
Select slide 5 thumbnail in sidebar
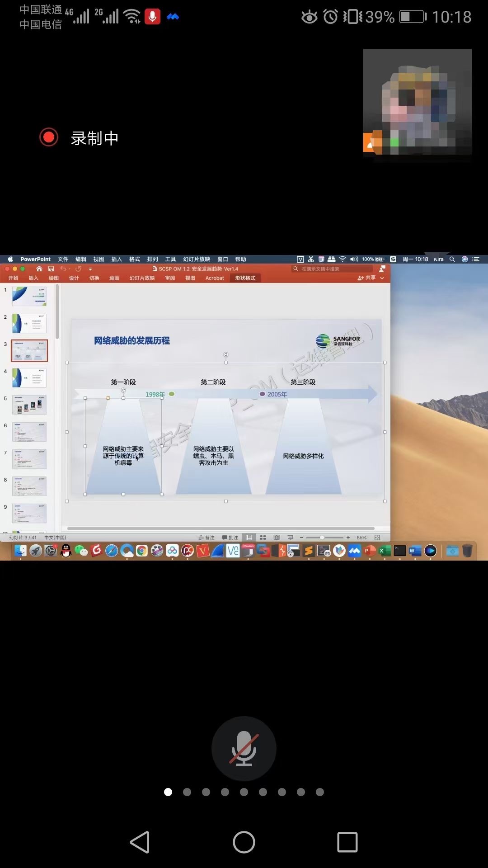[x=29, y=405]
